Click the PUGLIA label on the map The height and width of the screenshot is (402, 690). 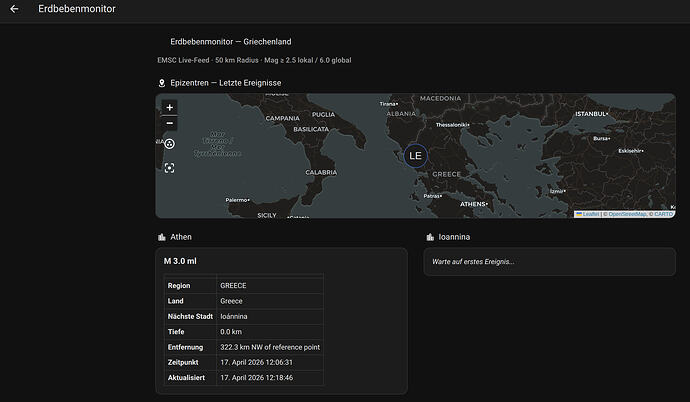click(x=323, y=114)
